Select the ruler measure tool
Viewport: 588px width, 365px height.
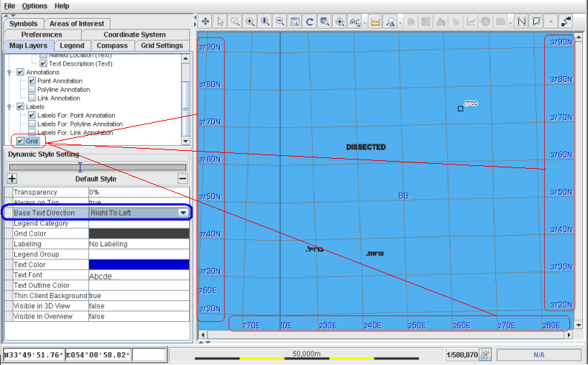pos(375,22)
